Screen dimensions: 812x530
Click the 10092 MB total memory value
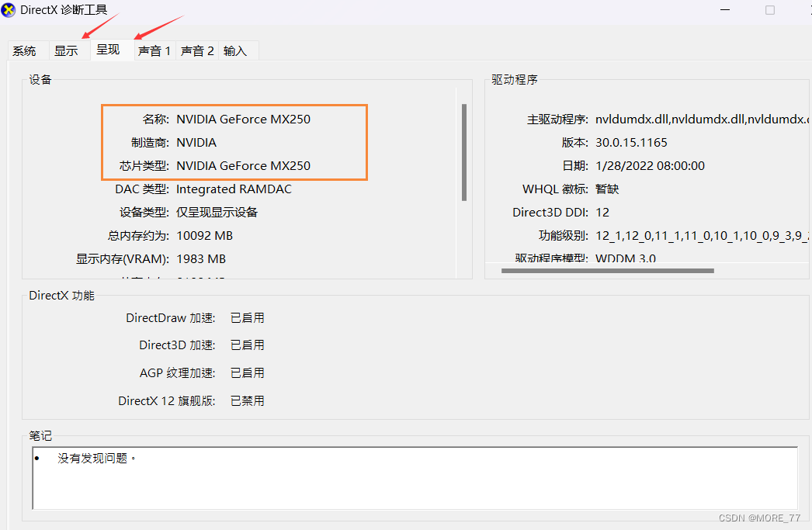click(205, 235)
